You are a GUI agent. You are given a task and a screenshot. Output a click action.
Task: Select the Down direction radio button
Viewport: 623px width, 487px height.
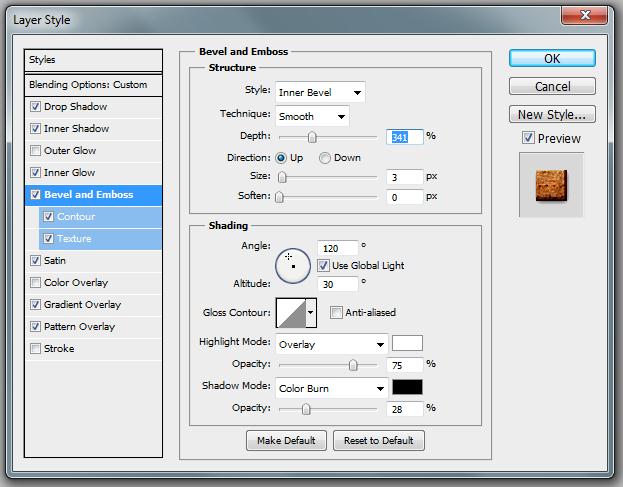pyautogui.click(x=325, y=158)
